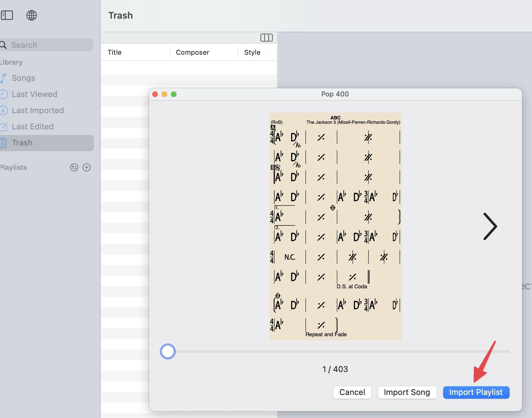532x418 pixels.
Task: Select Last Viewed in sidebar
Action: click(x=34, y=94)
